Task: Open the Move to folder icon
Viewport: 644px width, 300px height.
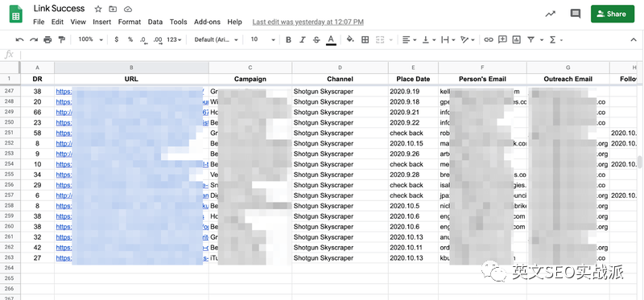Action: click(x=113, y=9)
